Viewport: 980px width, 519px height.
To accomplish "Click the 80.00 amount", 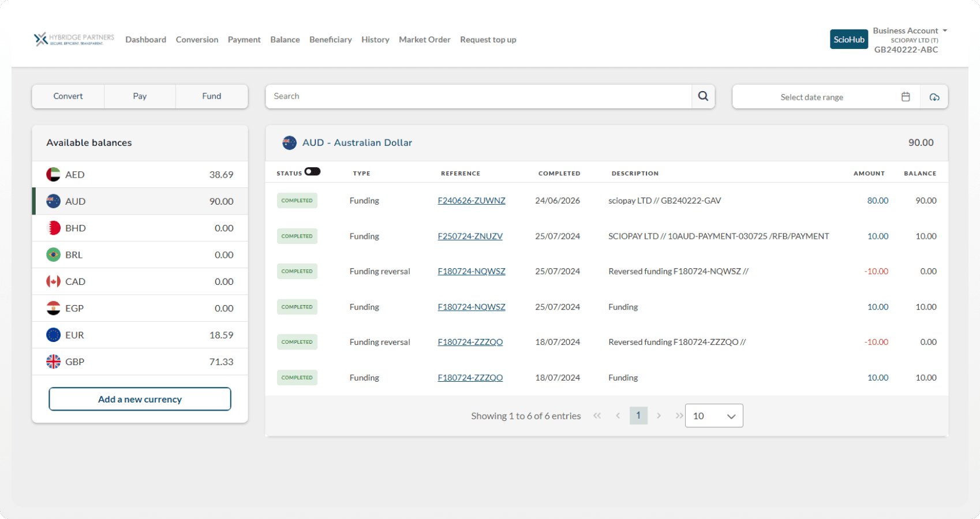I will [877, 201].
